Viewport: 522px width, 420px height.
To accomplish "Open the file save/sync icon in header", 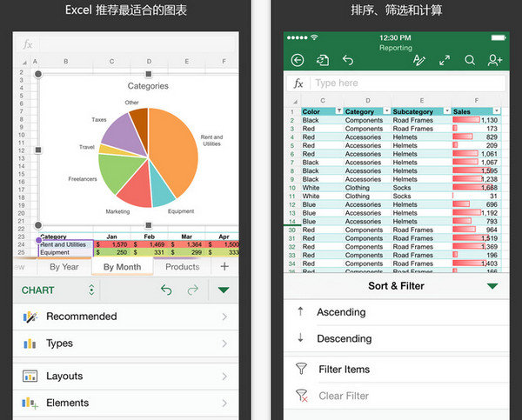I will (x=323, y=60).
